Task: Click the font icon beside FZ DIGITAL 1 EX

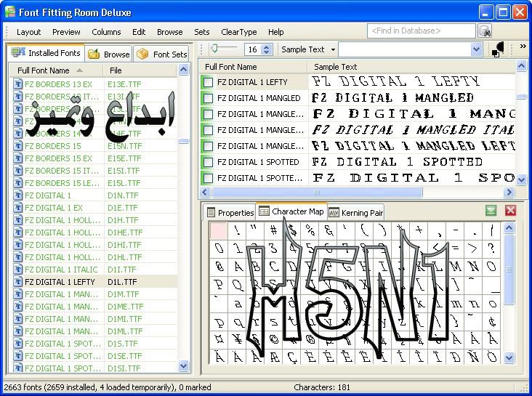Action: point(18,208)
